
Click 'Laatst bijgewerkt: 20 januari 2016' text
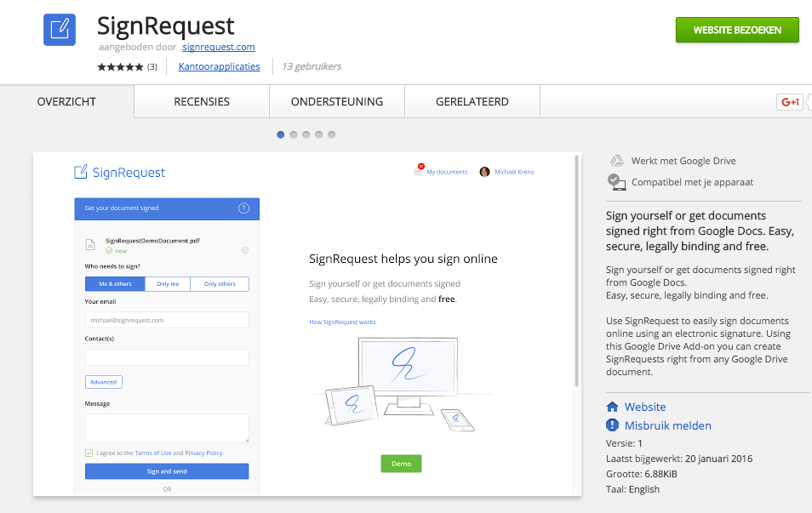pos(679,459)
